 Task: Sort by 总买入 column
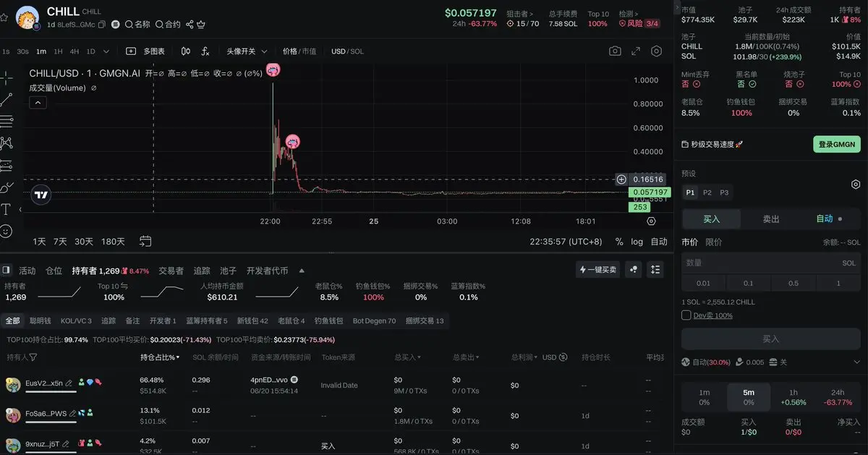(407, 357)
